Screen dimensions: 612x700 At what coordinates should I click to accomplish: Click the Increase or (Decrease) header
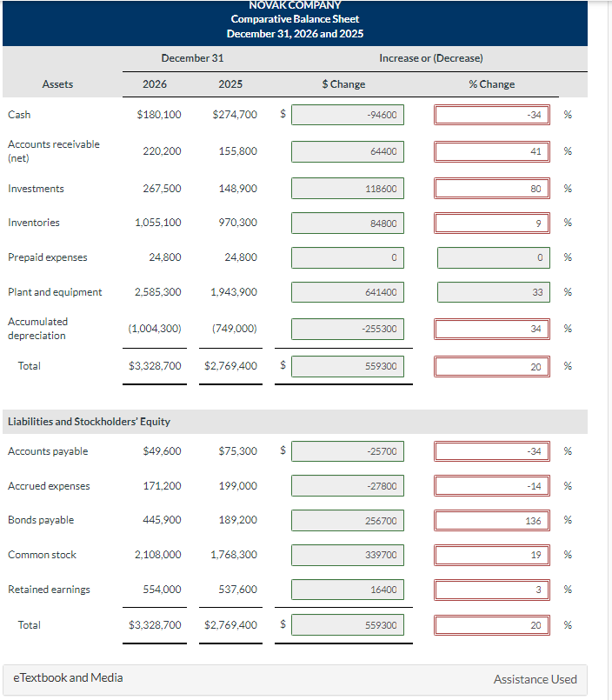(431, 58)
